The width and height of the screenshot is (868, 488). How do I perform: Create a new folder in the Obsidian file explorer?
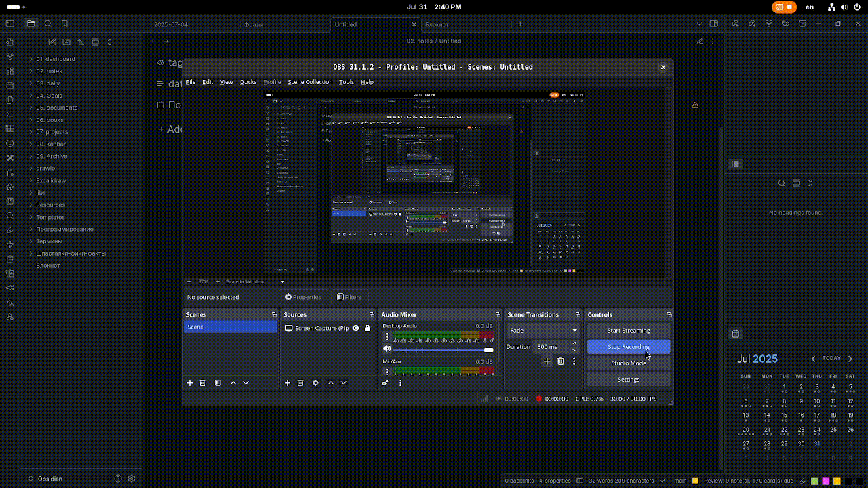(x=66, y=42)
